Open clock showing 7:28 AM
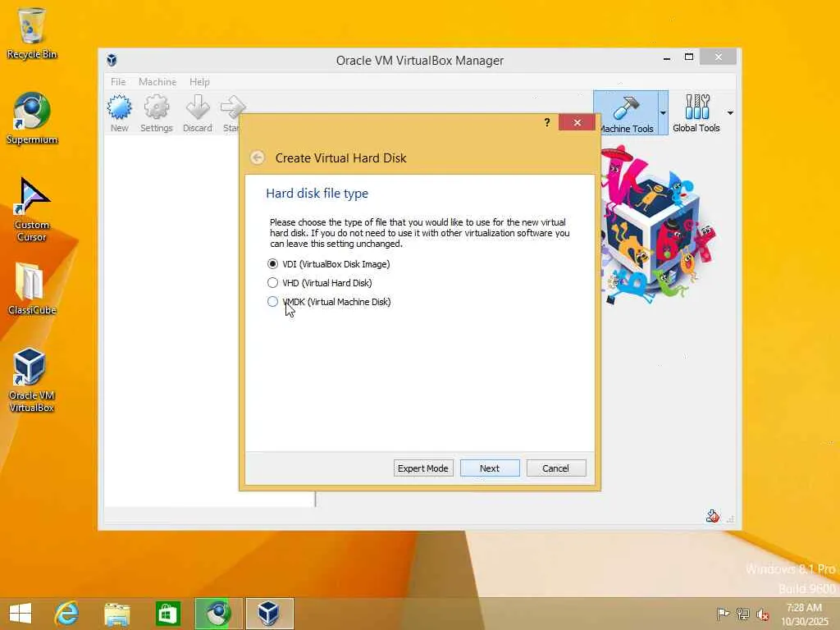840x630 pixels. (x=805, y=614)
